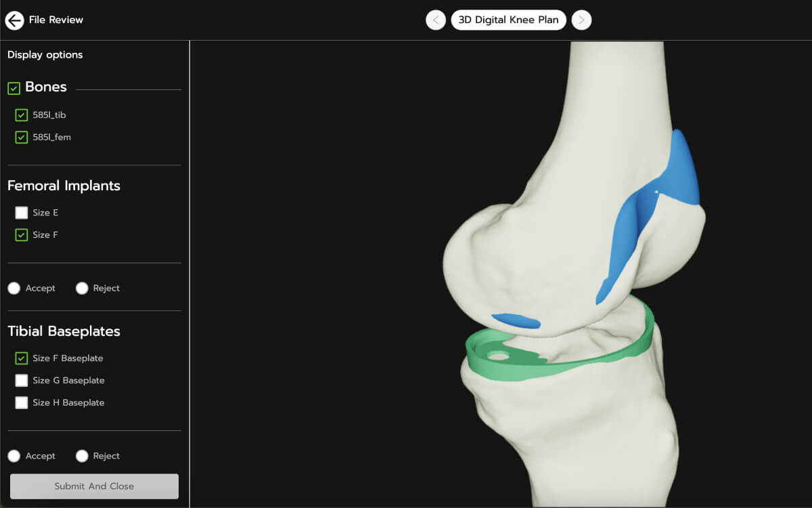Uncheck the 585l_fem bone checkbox
Image resolution: width=812 pixels, height=508 pixels.
click(x=22, y=137)
